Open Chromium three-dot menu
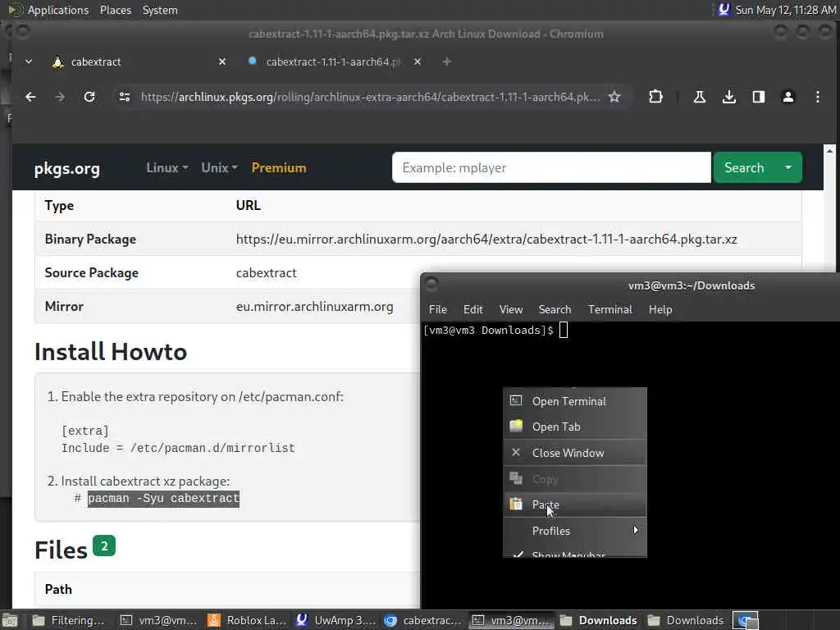Viewport: 840px width, 630px height. [x=818, y=97]
